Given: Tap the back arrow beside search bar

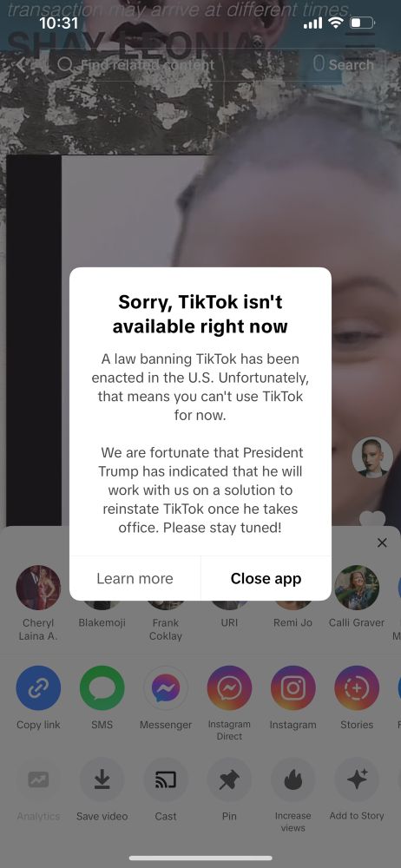Looking at the screenshot, I should tap(21, 65).
